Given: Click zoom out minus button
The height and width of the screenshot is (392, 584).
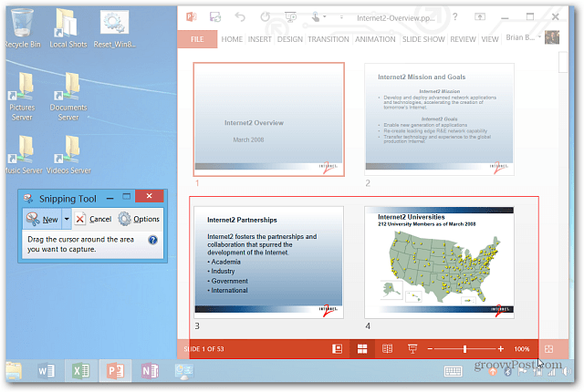Looking at the screenshot, I should (430, 349).
